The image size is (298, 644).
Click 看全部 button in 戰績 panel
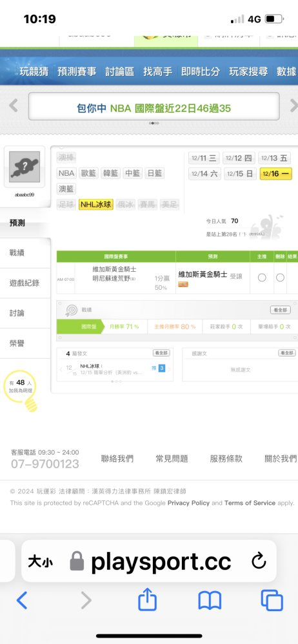tap(281, 310)
